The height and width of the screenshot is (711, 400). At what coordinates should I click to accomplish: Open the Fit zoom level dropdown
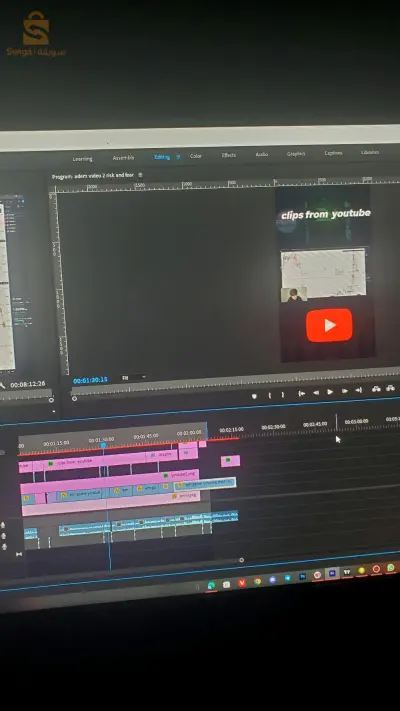134,377
